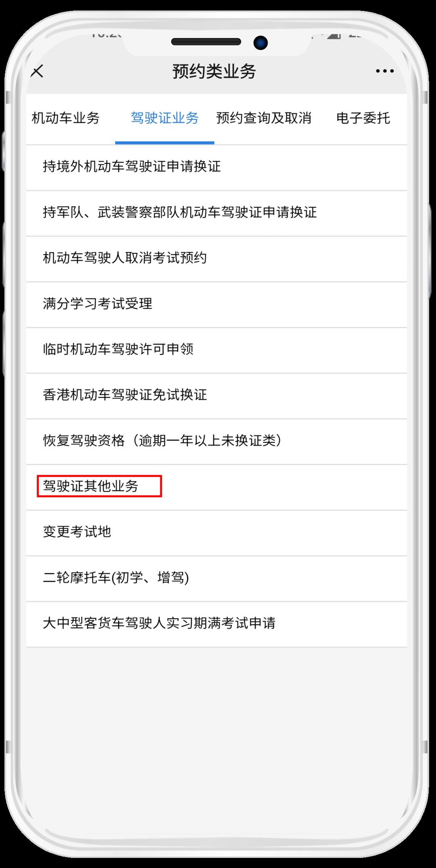This screenshot has width=436, height=868.
Task: Open 满分学习考试受理 item
Action: (x=216, y=304)
